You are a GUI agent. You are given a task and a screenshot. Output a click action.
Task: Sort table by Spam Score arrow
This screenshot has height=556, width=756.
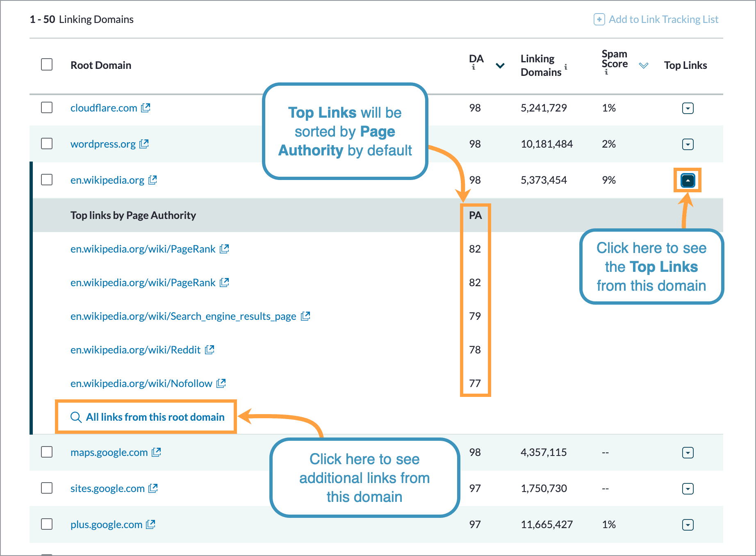pyautogui.click(x=644, y=66)
